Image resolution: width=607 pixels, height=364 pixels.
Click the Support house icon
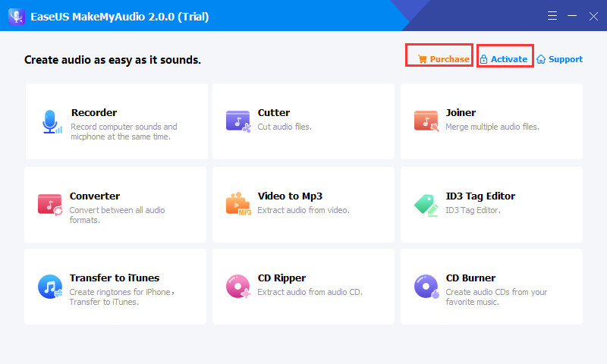pyautogui.click(x=541, y=59)
